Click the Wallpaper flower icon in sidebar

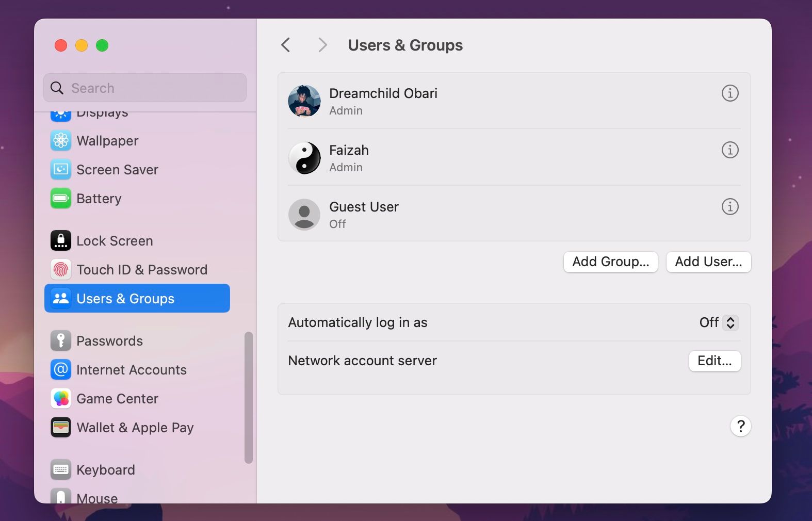pyautogui.click(x=61, y=141)
